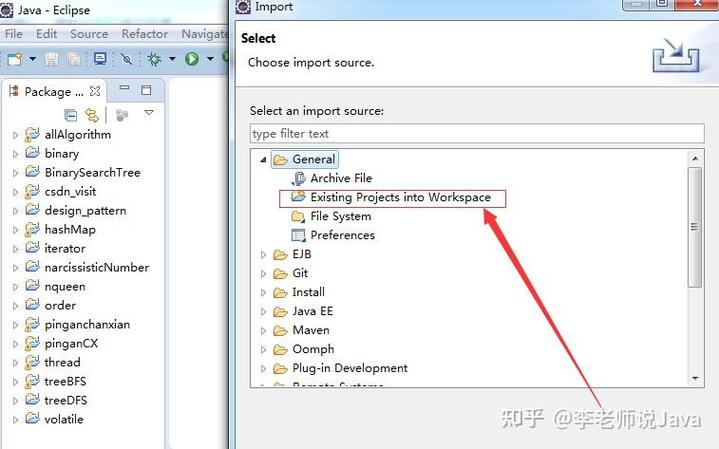The image size is (719, 449).
Task: Toggle Link with Editor icon
Action: click(x=93, y=115)
